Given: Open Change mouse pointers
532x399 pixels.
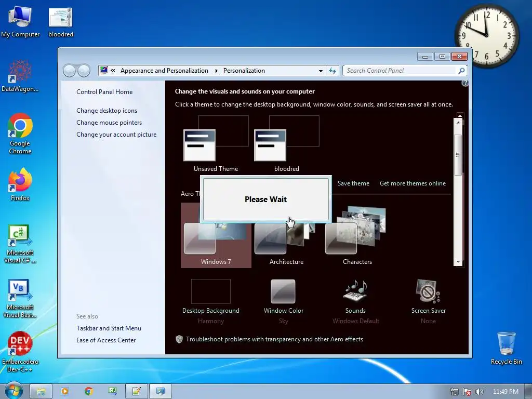Looking at the screenshot, I should tap(109, 123).
